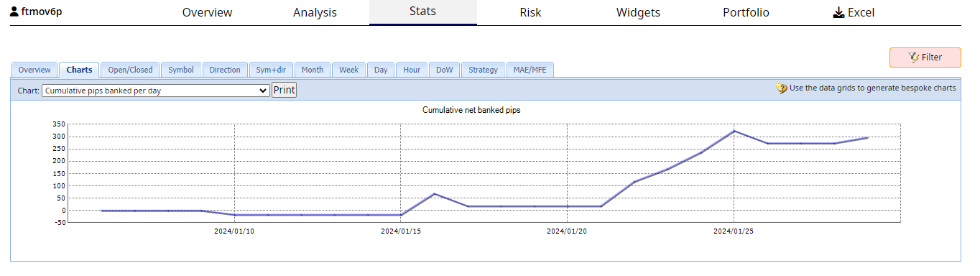Screen dimensions: 980x276
Task: Click the chart line peak near 2024/01/25
Action: [x=734, y=131]
